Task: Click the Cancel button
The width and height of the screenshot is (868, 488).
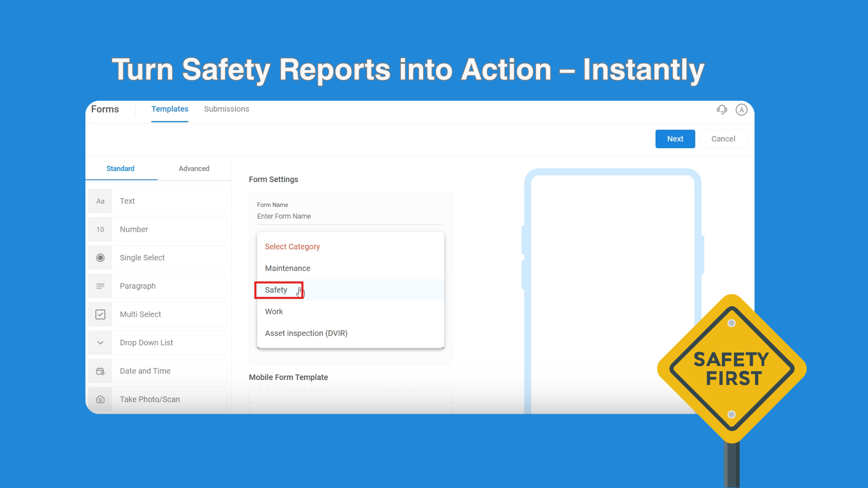Action: pyautogui.click(x=723, y=139)
